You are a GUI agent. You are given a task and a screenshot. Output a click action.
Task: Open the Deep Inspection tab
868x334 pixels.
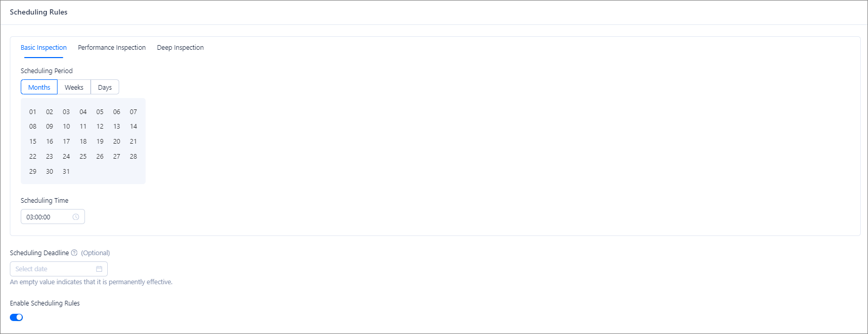pos(180,48)
